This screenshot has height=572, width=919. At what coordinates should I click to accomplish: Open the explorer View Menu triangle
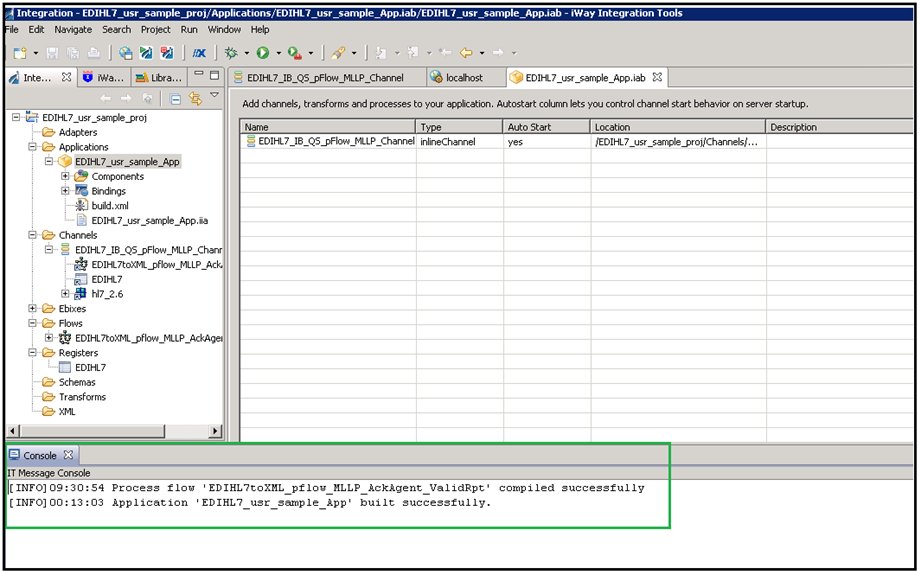215,95
